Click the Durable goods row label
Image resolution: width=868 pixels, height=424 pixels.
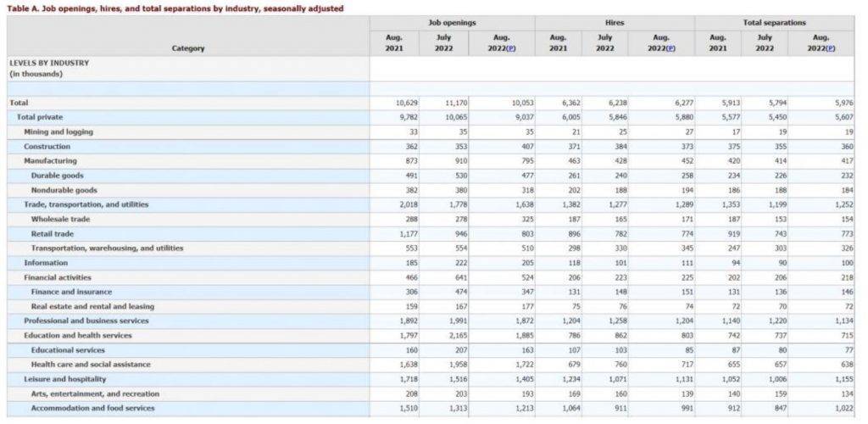click(x=58, y=176)
